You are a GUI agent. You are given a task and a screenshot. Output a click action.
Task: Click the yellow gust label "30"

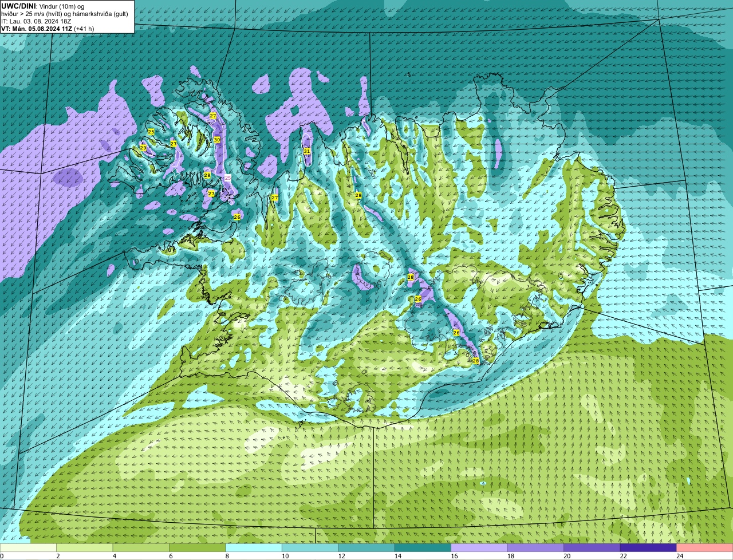(216, 140)
